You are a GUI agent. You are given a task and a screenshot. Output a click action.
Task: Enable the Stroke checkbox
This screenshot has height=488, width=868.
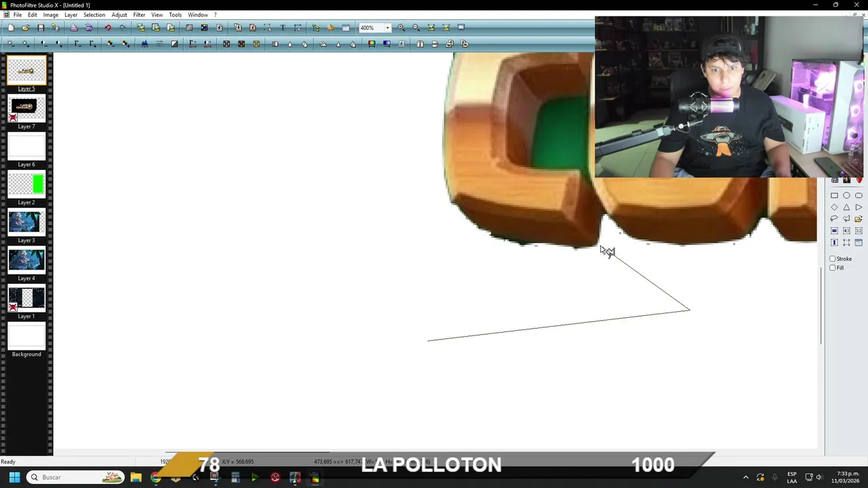(x=833, y=259)
